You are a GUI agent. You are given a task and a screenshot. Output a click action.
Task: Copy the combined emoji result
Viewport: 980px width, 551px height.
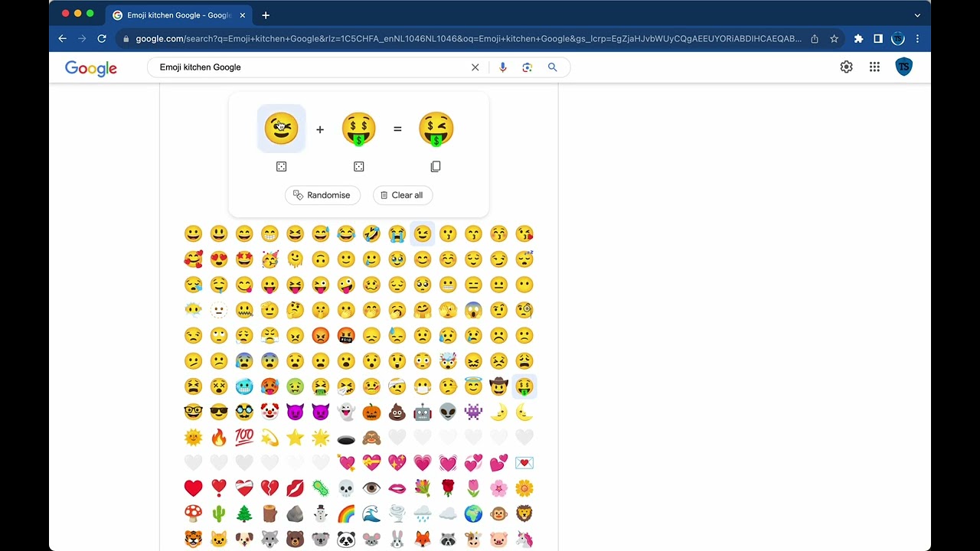[436, 167]
